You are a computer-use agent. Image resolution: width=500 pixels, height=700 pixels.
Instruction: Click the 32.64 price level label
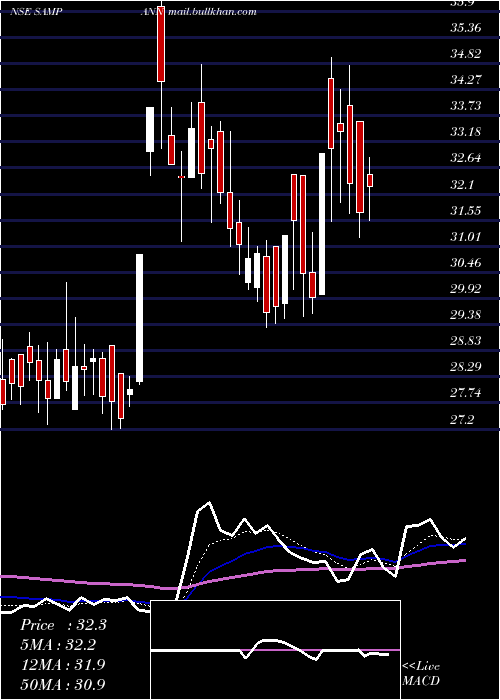tap(466, 158)
